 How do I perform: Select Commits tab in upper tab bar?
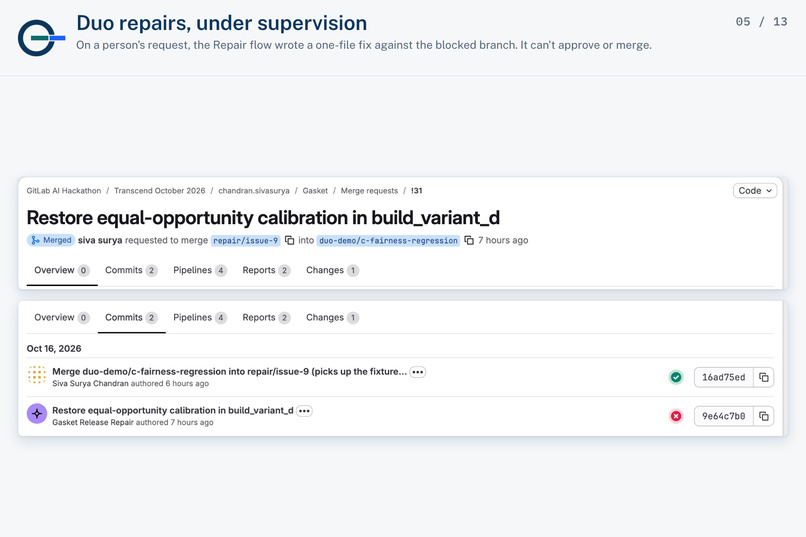point(131,270)
